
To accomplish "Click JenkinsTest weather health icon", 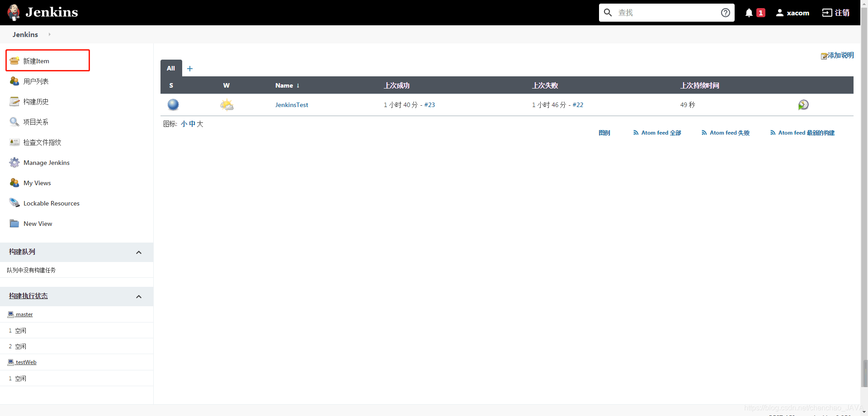I will click(227, 104).
